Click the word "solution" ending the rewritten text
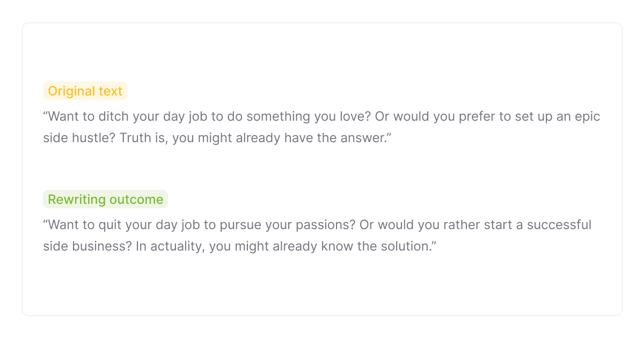The height and width of the screenshot is (338, 644). click(407, 246)
